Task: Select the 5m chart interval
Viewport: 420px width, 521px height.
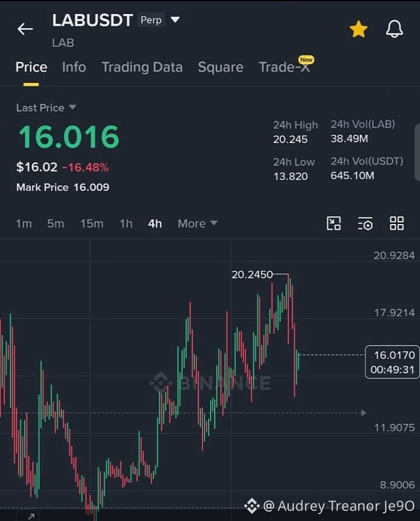Action: pos(55,223)
